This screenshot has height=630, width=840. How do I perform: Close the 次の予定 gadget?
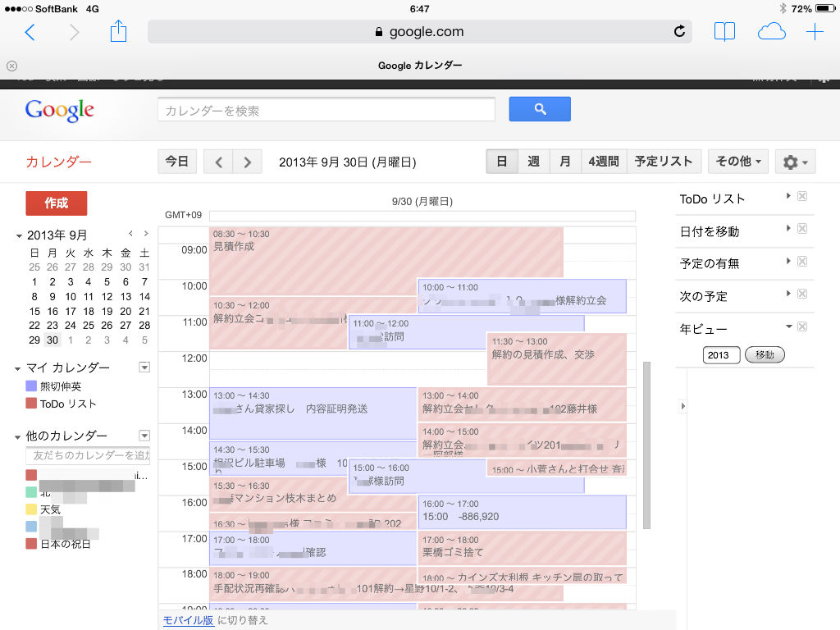802,294
